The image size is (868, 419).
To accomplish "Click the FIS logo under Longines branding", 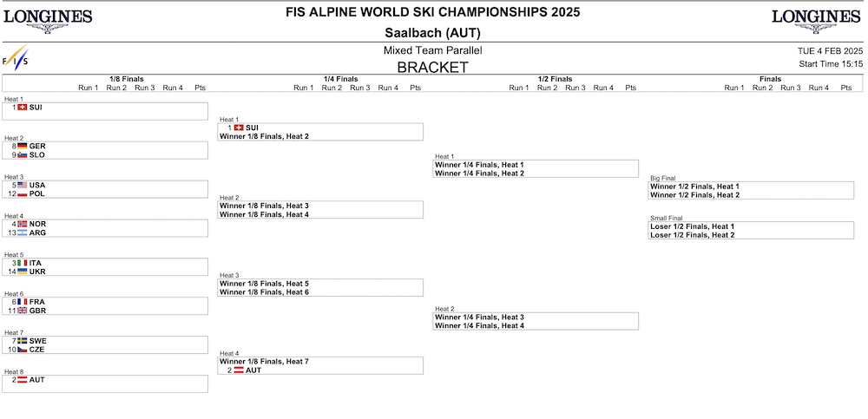I will pyautogui.click(x=16, y=58).
